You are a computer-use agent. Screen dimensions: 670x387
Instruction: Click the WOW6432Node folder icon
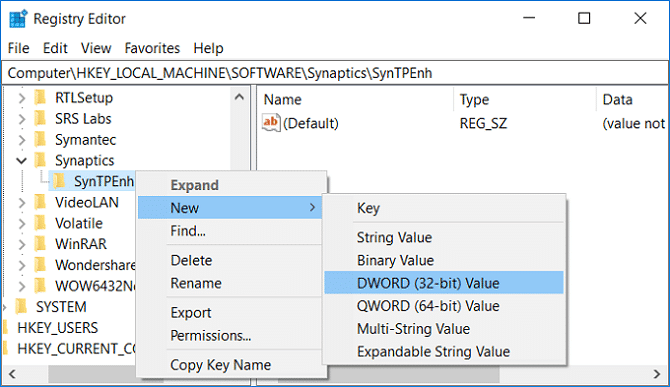(x=40, y=286)
